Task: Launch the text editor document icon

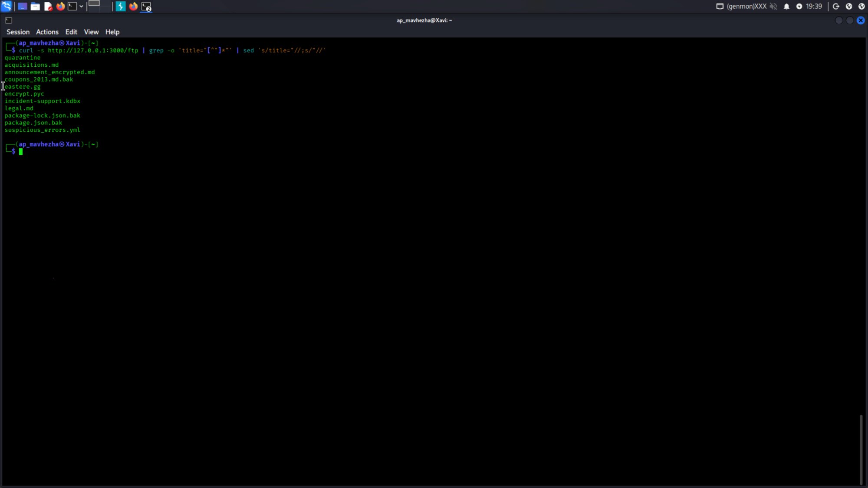Action: click(x=48, y=7)
